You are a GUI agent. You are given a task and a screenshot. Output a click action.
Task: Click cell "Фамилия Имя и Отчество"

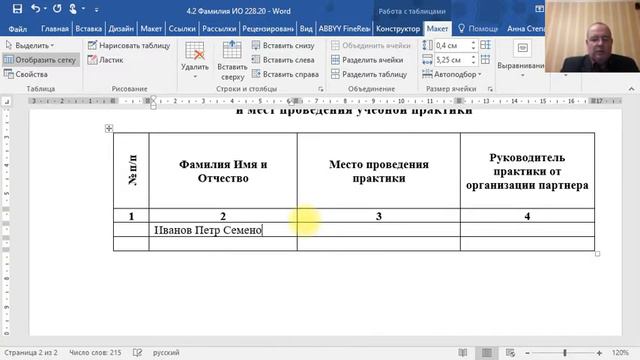pyautogui.click(x=223, y=171)
